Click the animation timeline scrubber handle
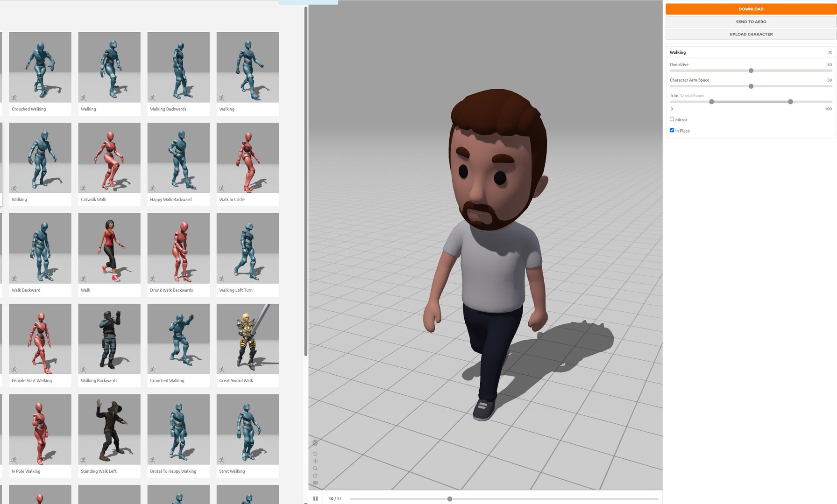Image resolution: width=837 pixels, height=504 pixels. tap(450, 499)
